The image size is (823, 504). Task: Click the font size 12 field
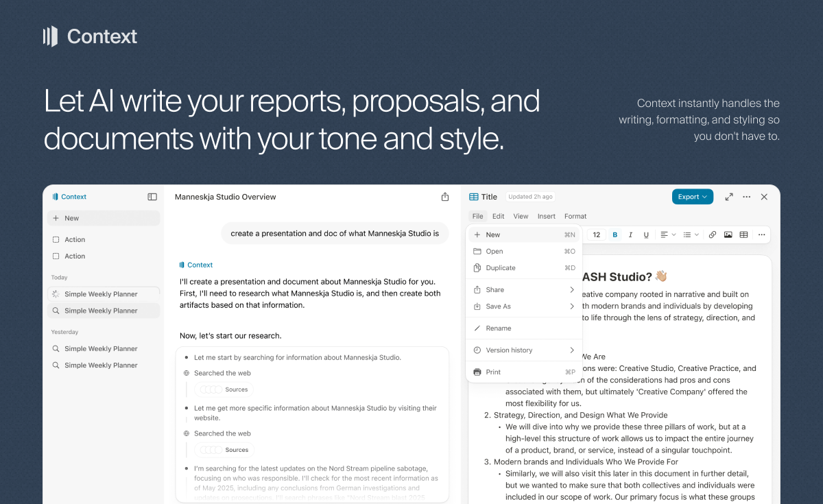point(596,235)
